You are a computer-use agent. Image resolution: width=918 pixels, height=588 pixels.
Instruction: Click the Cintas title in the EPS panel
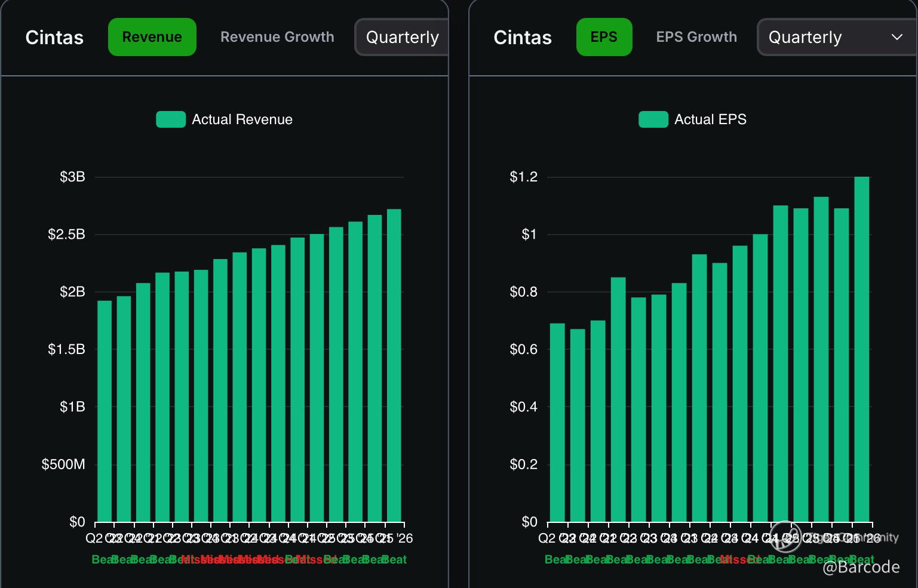pyautogui.click(x=523, y=38)
